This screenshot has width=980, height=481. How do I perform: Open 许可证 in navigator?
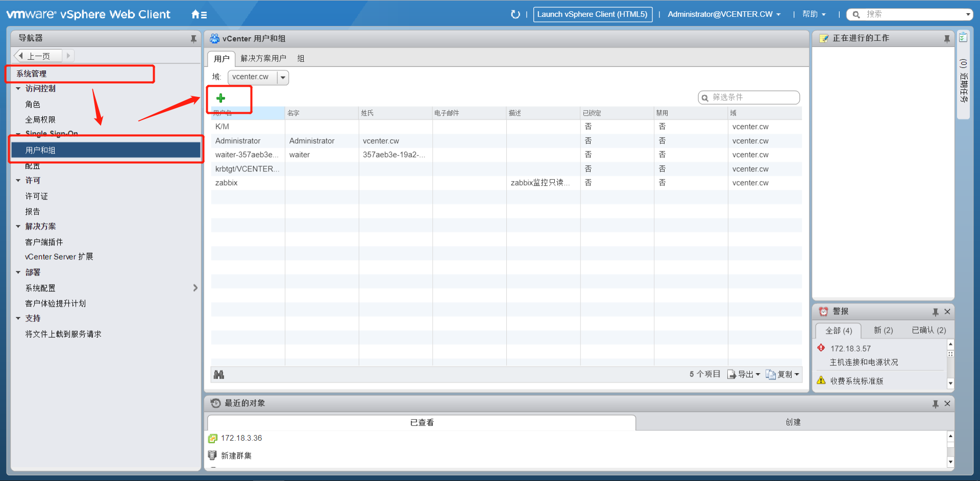[36, 196]
